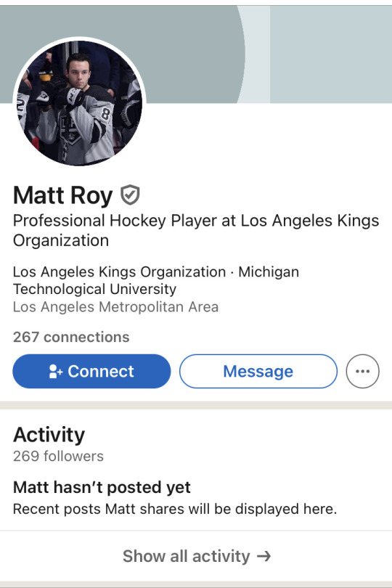Open the 267 connections link
392x588 pixels.
coord(71,337)
